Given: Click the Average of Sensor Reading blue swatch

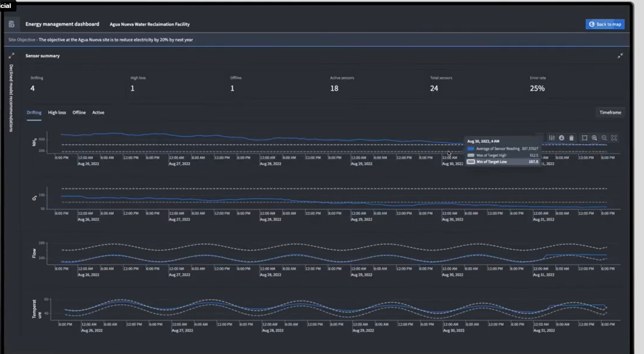Looking at the screenshot, I should [x=471, y=149].
